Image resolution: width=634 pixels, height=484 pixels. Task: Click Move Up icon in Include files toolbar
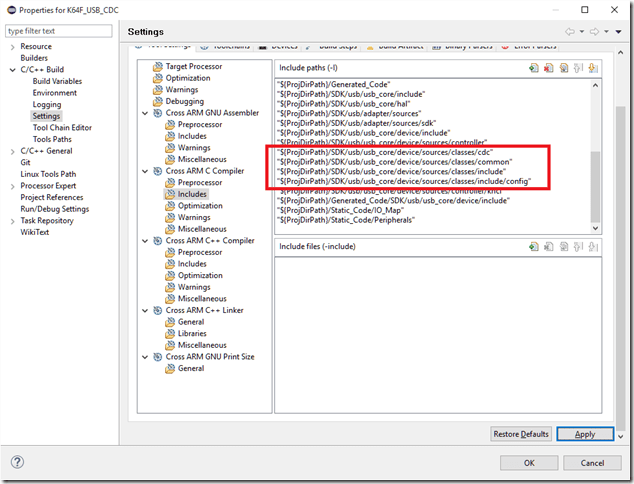pos(578,247)
